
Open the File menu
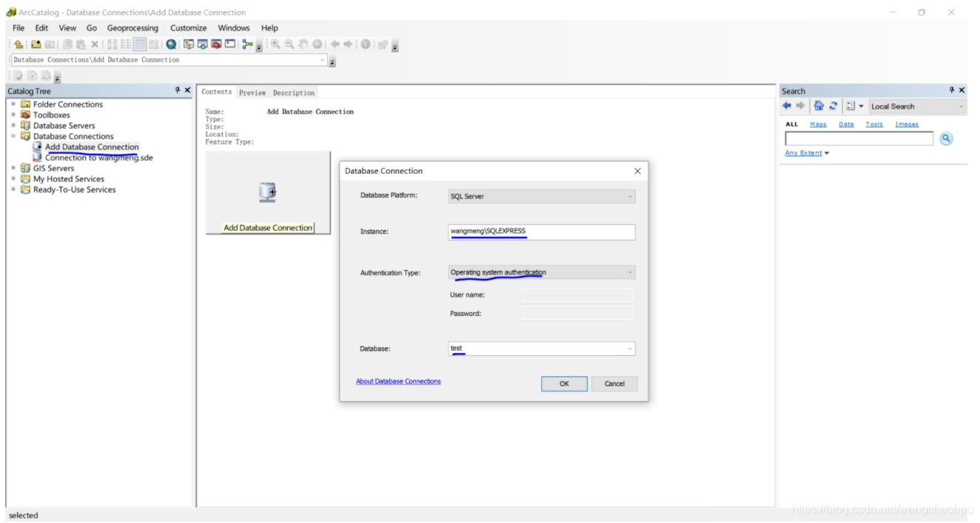pos(19,28)
